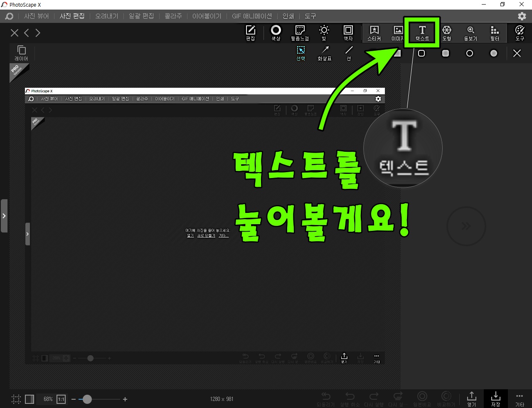Go to the 이어붙이기 tab
The height and width of the screenshot is (408, 532).
[x=207, y=16]
